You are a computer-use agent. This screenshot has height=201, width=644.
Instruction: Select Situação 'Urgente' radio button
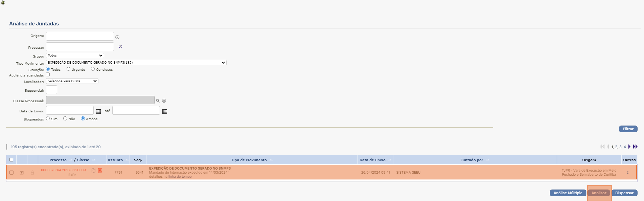tap(68, 69)
